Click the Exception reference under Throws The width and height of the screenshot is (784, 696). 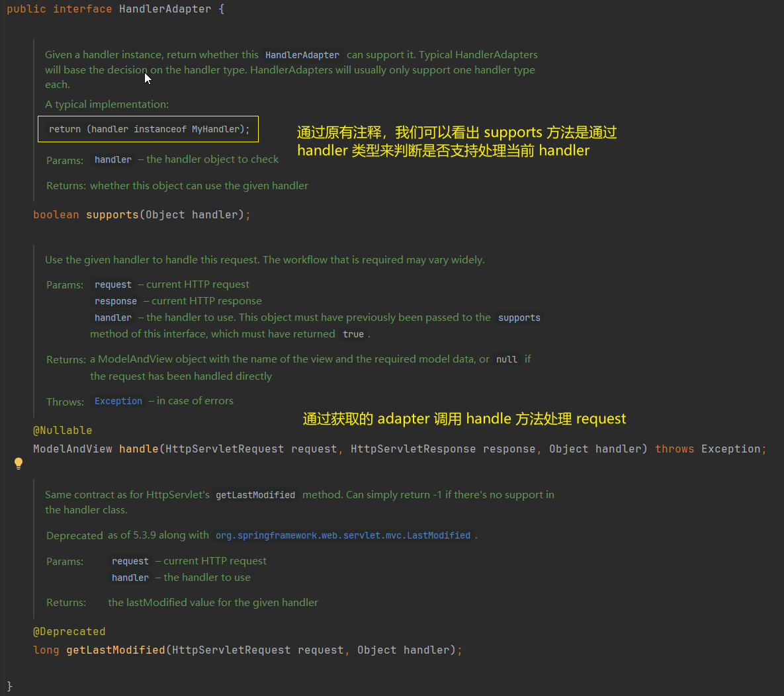coord(118,401)
